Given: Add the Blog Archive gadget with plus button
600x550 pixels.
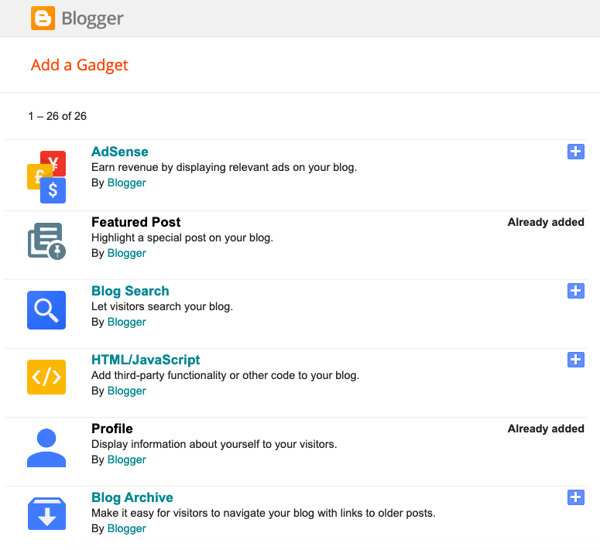Looking at the screenshot, I should pyautogui.click(x=576, y=498).
